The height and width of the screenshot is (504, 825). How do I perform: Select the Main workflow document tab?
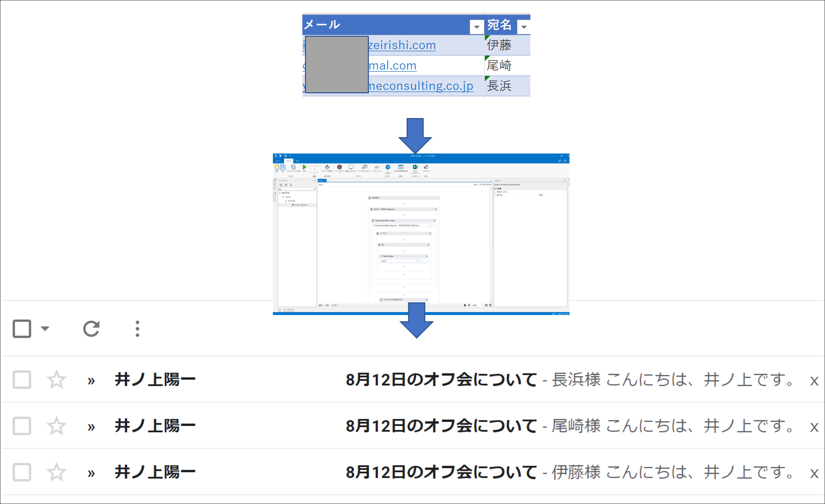pyautogui.click(x=322, y=181)
